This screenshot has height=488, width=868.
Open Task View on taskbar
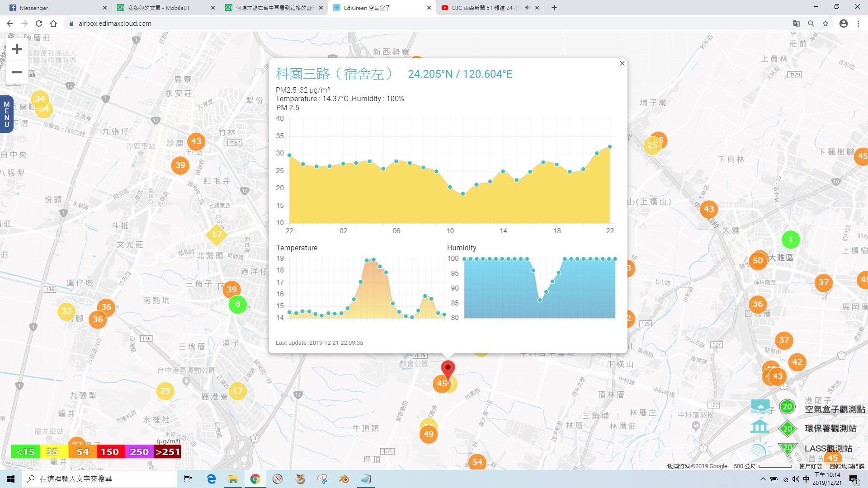(x=188, y=479)
